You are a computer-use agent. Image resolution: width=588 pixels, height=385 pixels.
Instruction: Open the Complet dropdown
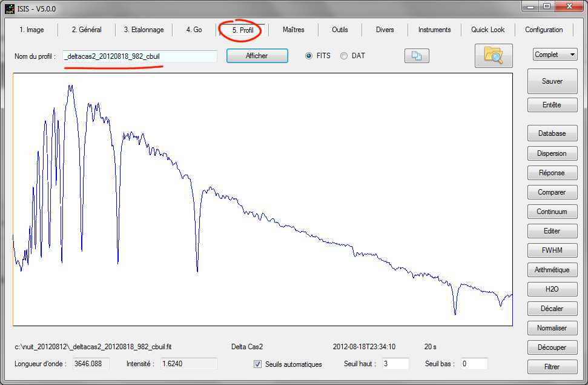click(x=555, y=55)
